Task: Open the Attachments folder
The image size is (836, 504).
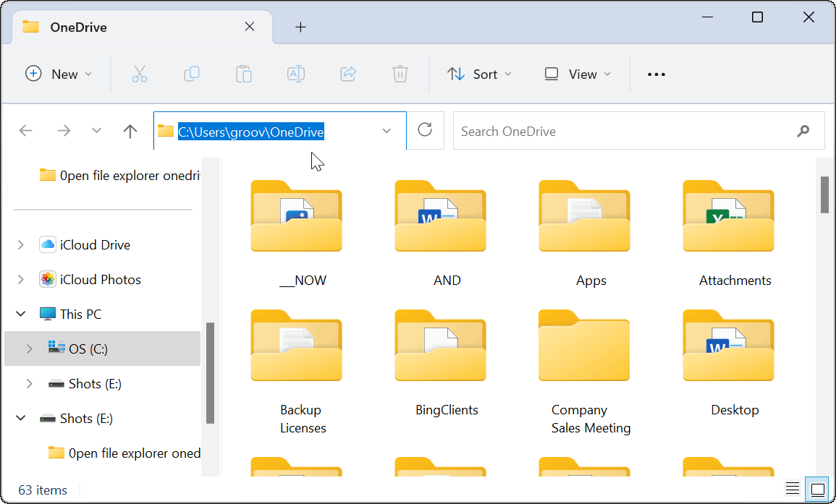Action: tap(729, 234)
